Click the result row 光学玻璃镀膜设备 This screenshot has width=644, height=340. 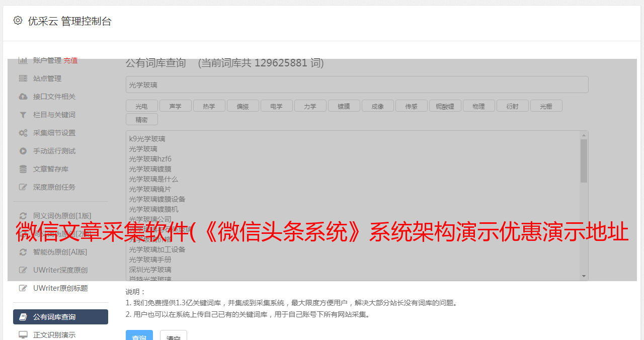(157, 199)
